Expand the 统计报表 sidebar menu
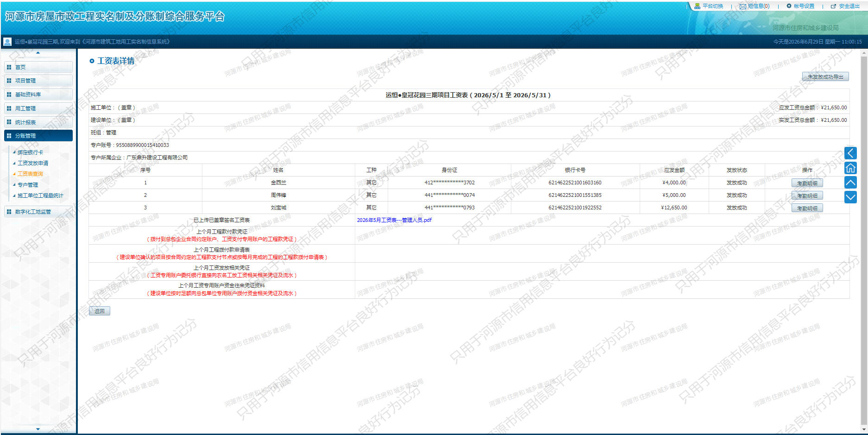The height and width of the screenshot is (435, 868). tap(38, 122)
